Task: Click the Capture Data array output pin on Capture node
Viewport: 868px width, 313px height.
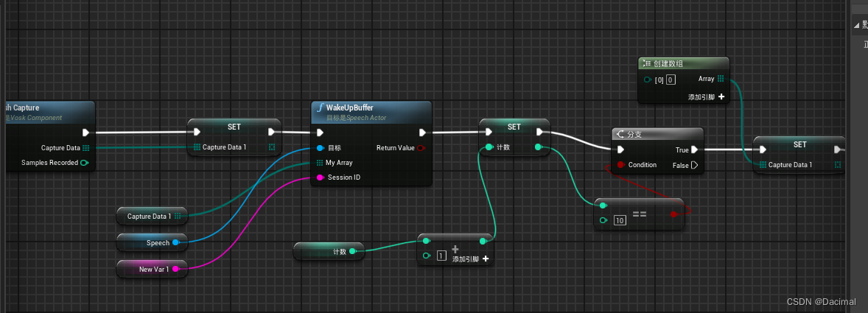Action: click(85, 147)
